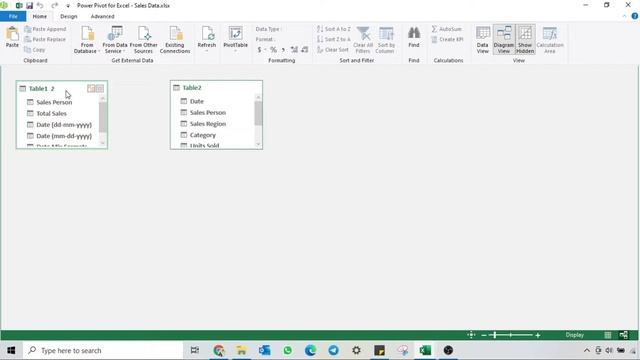Toggle Diagram View button
This screenshot has height=360, width=640.
click(x=504, y=39)
